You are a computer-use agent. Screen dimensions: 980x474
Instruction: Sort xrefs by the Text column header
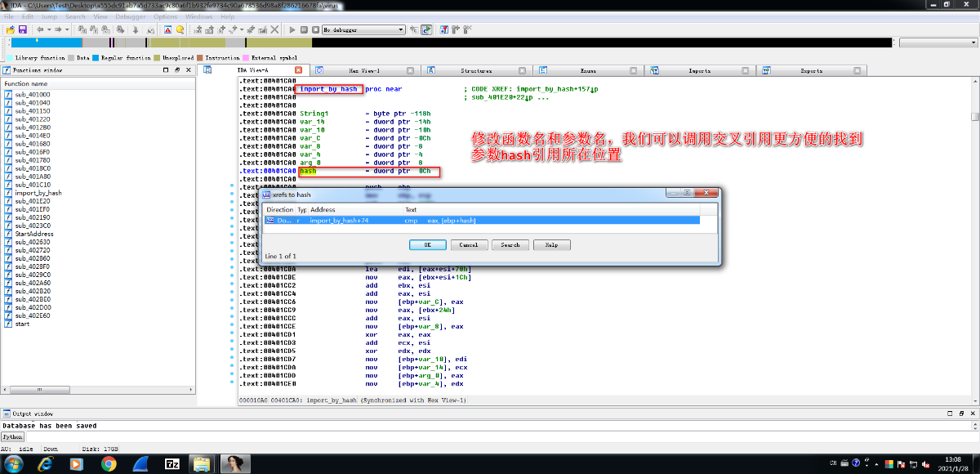pyautogui.click(x=551, y=210)
